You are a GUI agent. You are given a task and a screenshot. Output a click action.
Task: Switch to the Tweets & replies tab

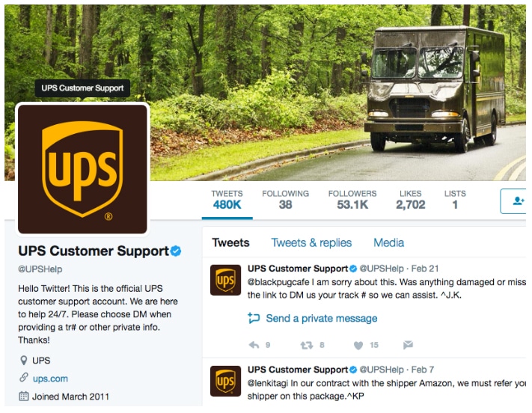coord(311,242)
